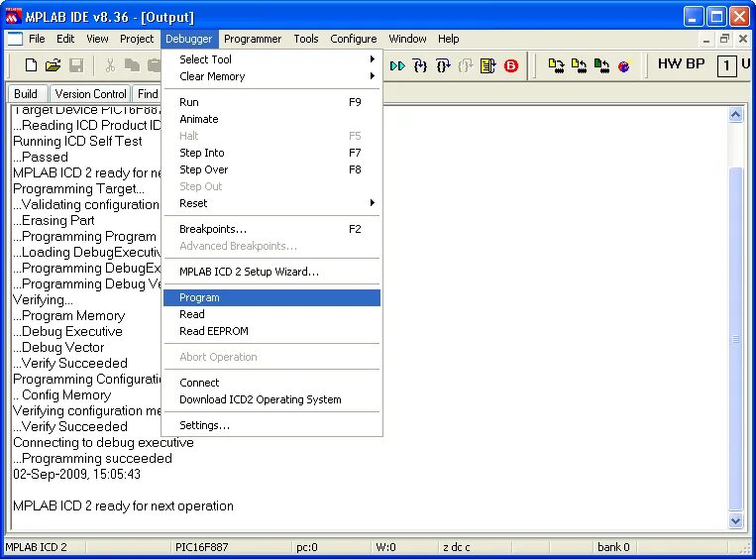Expand the Select Tool submenu
This screenshot has height=559, width=756.
click(271, 59)
